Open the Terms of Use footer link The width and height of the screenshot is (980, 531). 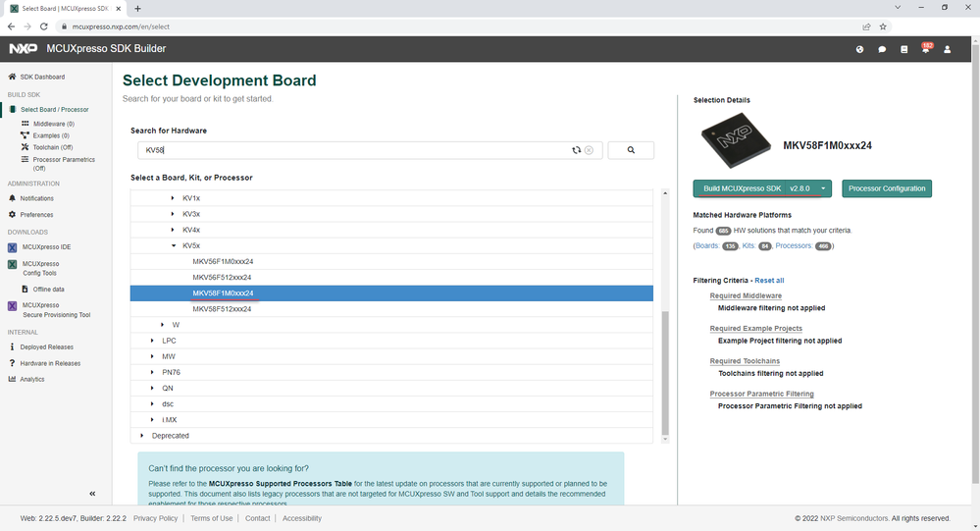[211, 518]
